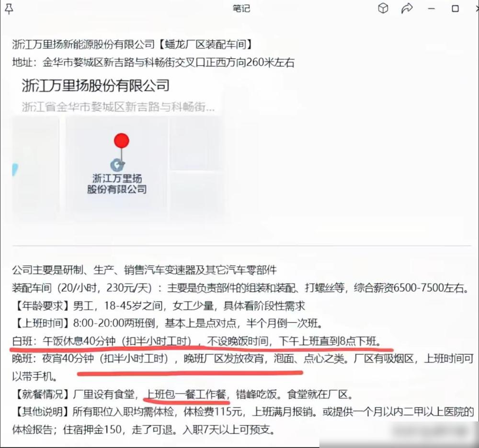Open the 浙江万里扬股份有限公司 location card title

pos(96,86)
